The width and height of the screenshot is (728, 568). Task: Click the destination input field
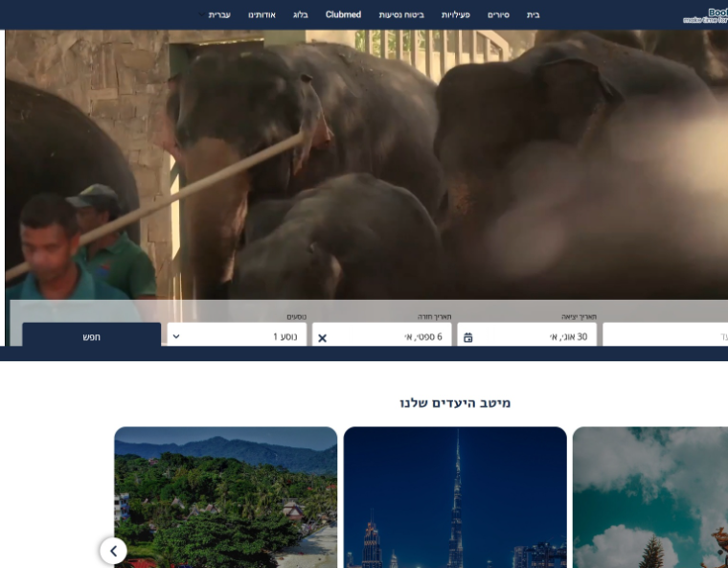click(666, 335)
